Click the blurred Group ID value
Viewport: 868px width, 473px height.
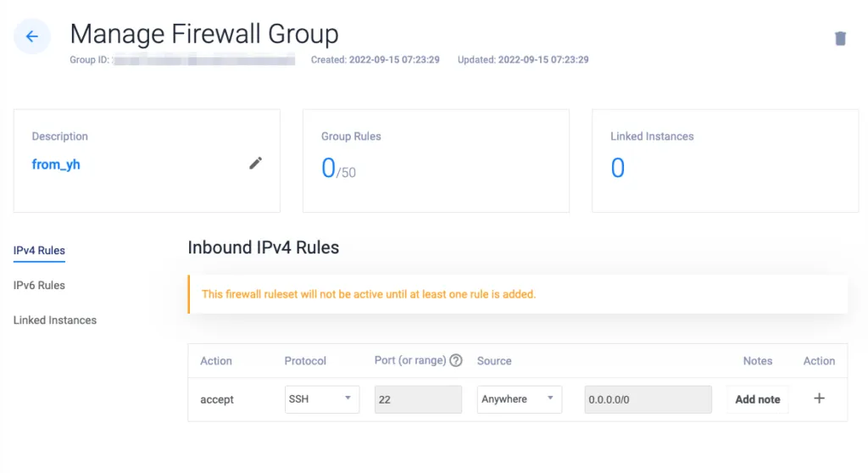point(203,59)
